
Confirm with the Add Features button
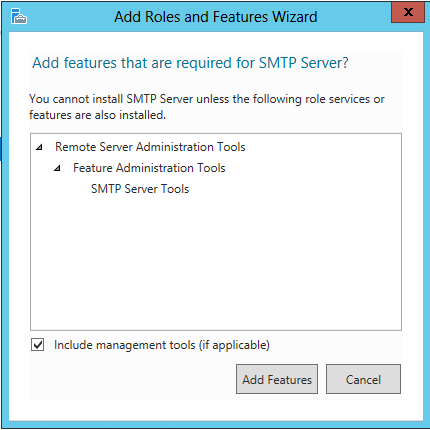(277, 379)
